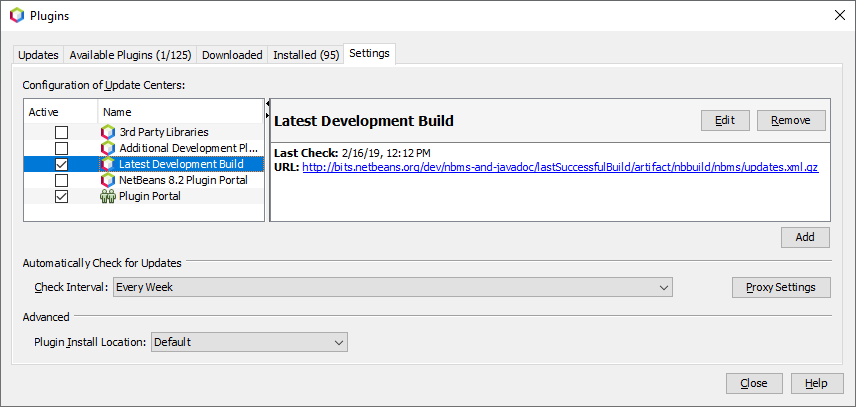
Task: Switch to the Updates tab
Action: tap(38, 55)
